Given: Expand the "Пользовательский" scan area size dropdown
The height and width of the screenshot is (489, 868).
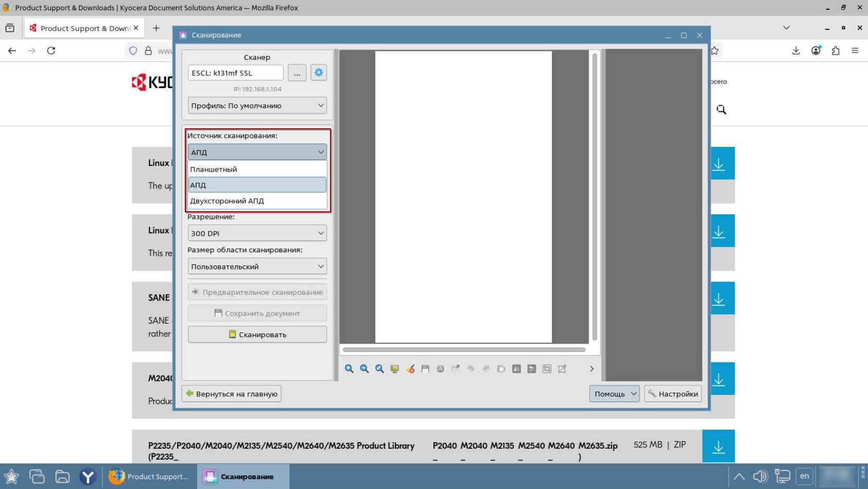Looking at the screenshot, I should 257,266.
